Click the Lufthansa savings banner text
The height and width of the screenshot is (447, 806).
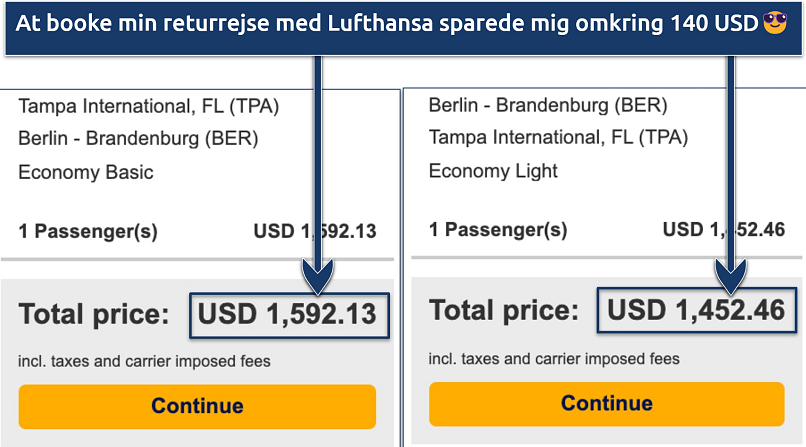pos(380,21)
